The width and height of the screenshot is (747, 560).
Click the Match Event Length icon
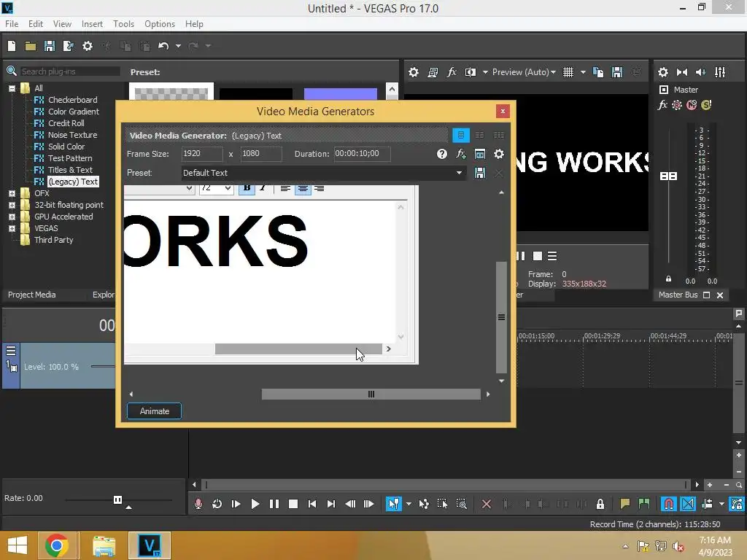pyautogui.click(x=480, y=154)
